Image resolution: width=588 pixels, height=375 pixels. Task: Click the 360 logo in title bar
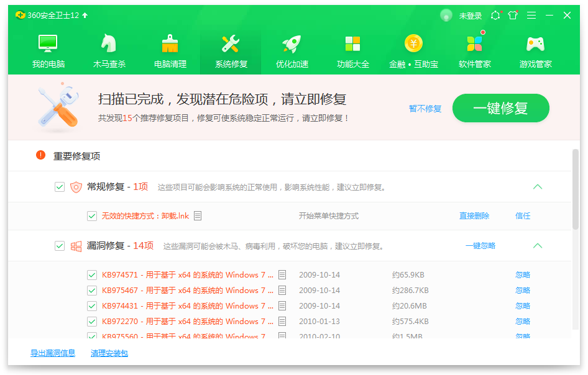pyautogui.click(x=21, y=15)
